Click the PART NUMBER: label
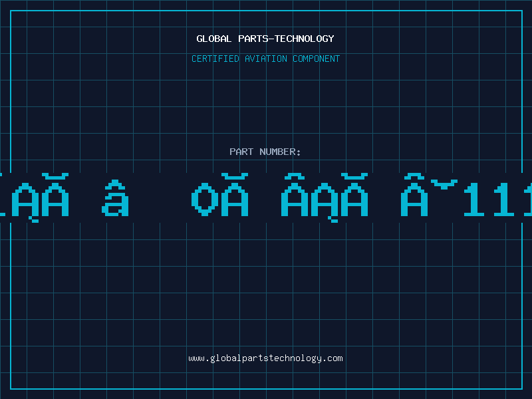The image size is (532, 399). [x=265, y=152]
